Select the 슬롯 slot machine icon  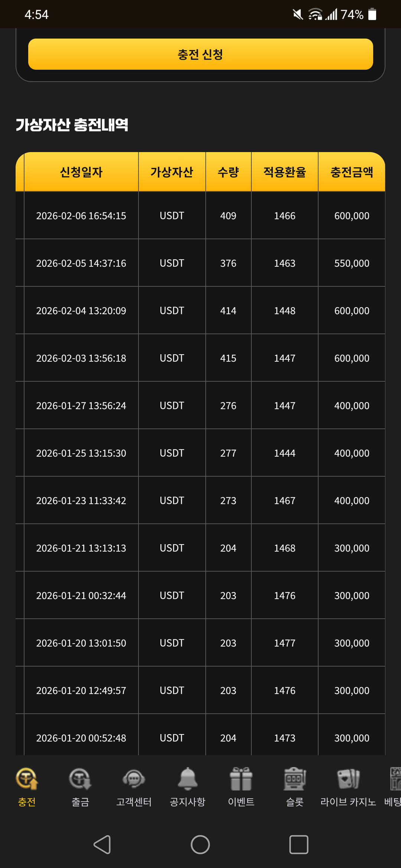point(294,778)
